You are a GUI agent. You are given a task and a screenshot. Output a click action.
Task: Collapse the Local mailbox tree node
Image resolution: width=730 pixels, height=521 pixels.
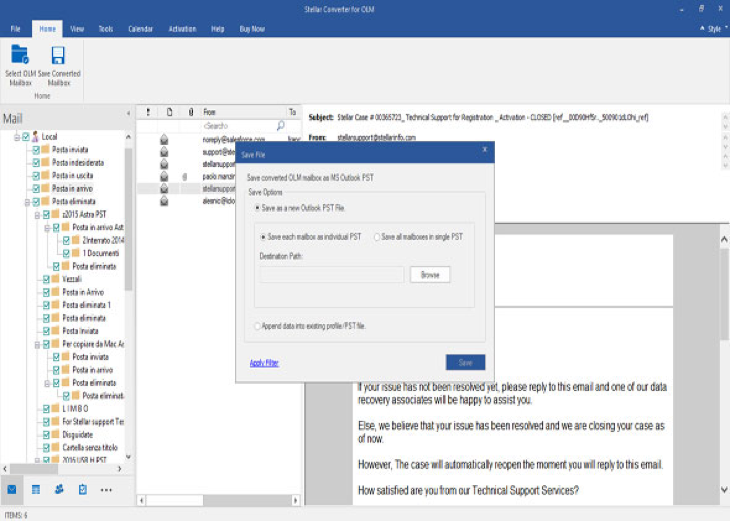[x=17, y=137]
